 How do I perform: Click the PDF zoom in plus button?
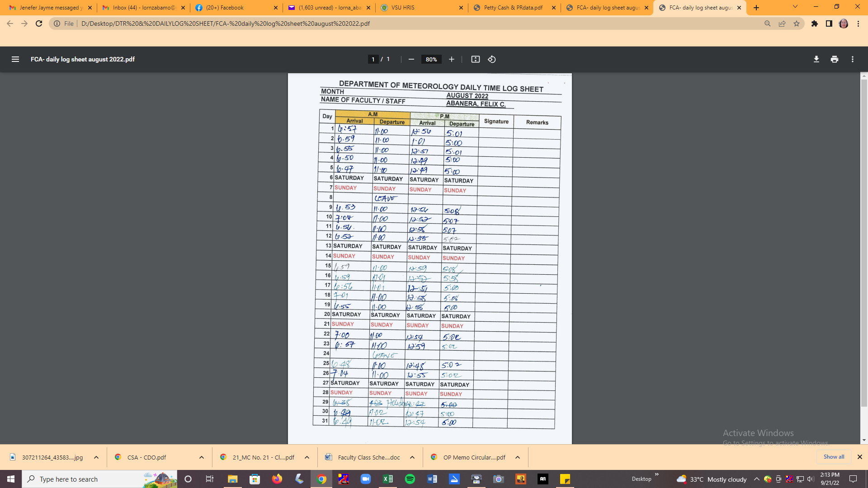(x=451, y=59)
